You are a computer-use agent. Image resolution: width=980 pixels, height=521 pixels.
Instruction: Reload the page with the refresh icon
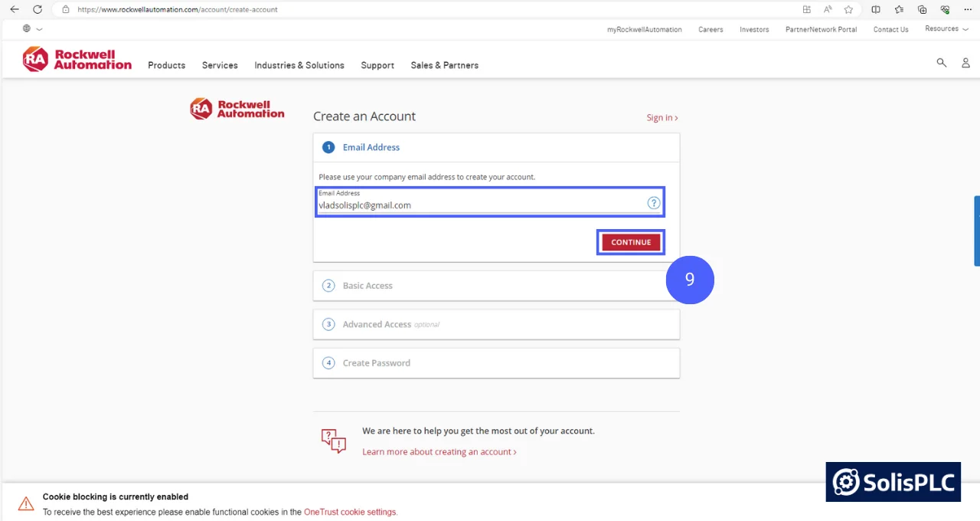click(37, 9)
